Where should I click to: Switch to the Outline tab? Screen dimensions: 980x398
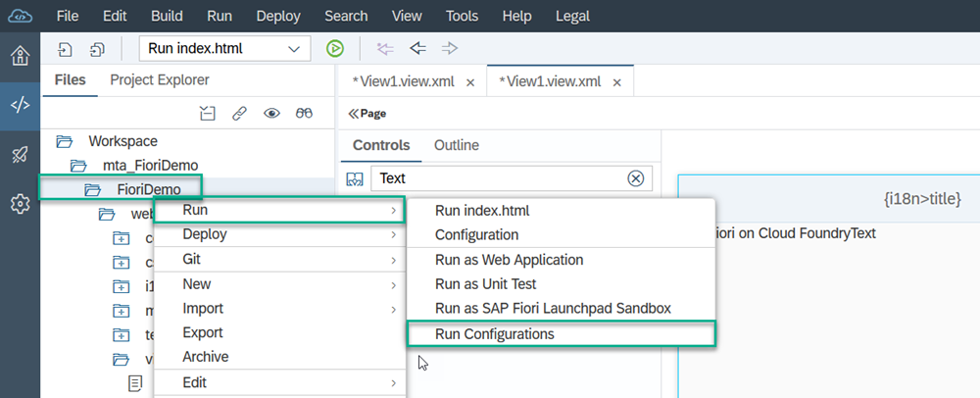(x=457, y=146)
